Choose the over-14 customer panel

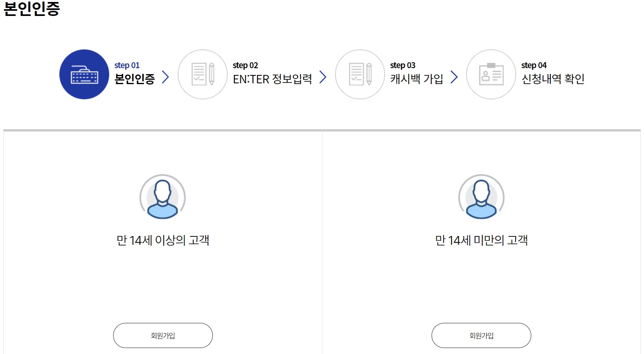161,239
